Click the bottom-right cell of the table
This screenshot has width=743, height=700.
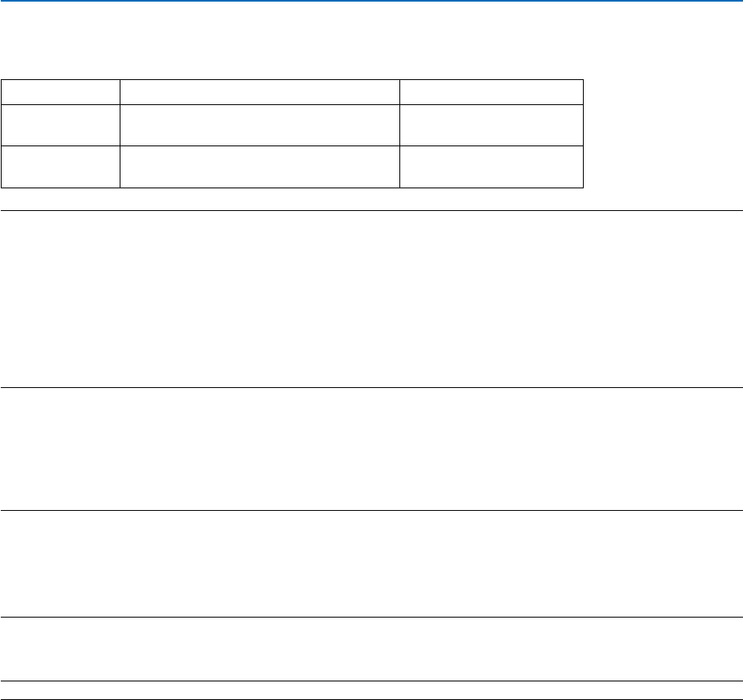491,167
